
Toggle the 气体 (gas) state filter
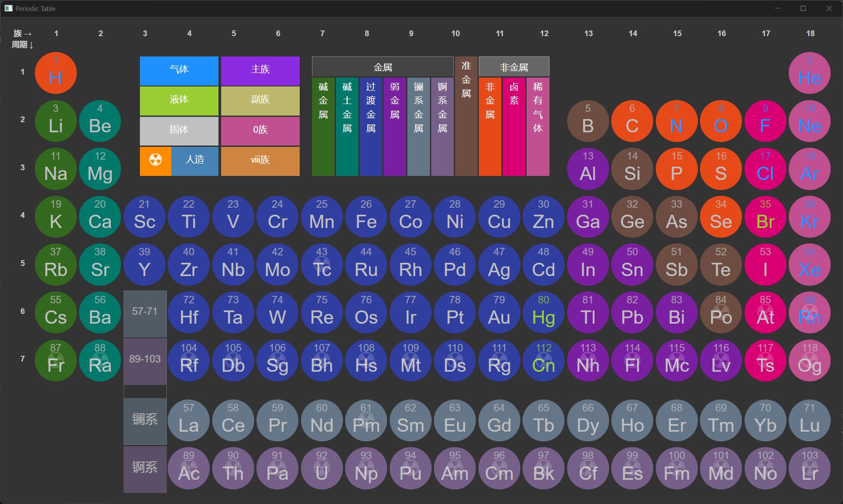coord(179,71)
